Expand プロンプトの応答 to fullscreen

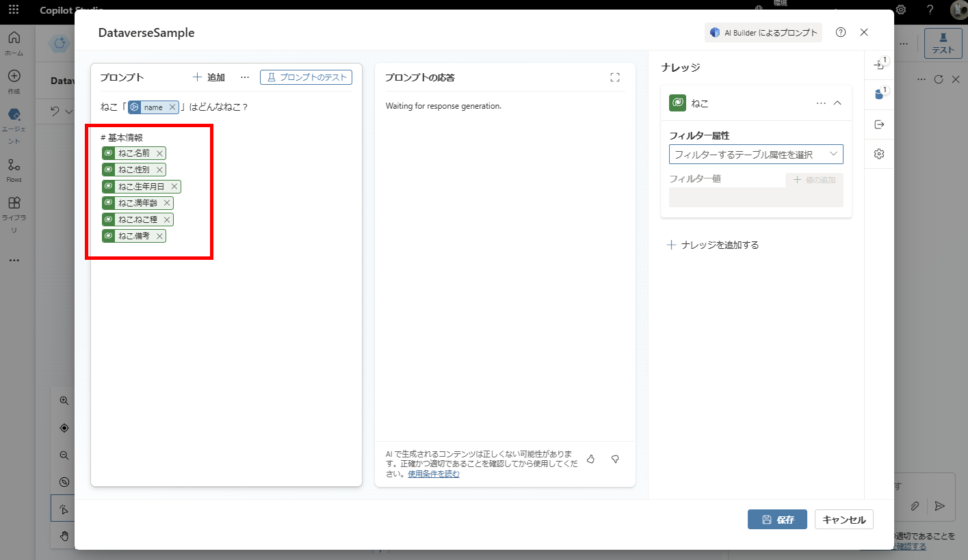point(615,77)
